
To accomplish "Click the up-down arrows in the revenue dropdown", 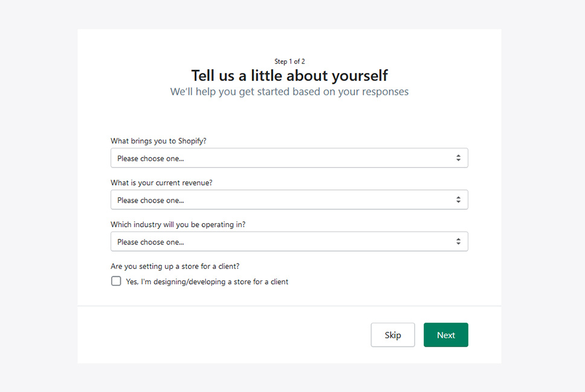I will coord(458,200).
